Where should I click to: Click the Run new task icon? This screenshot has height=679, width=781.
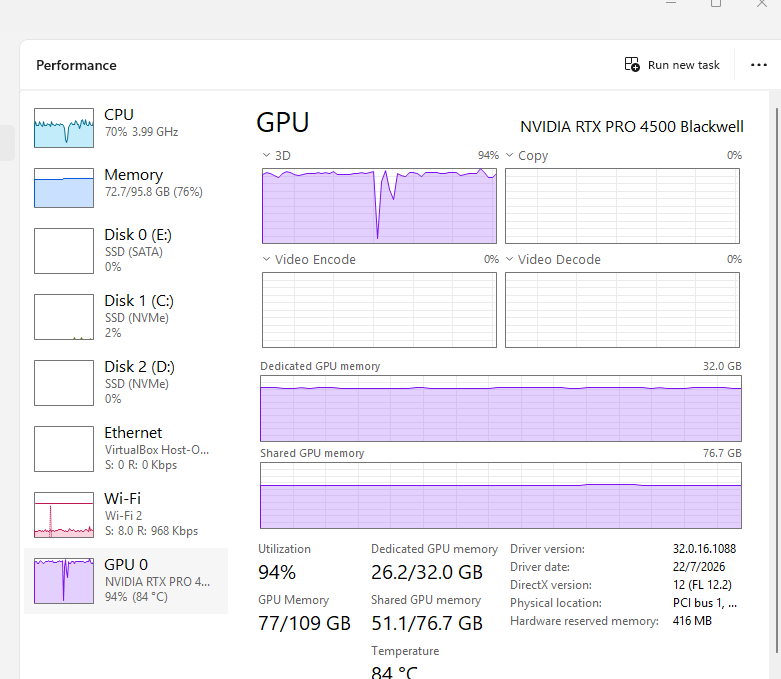coord(632,65)
